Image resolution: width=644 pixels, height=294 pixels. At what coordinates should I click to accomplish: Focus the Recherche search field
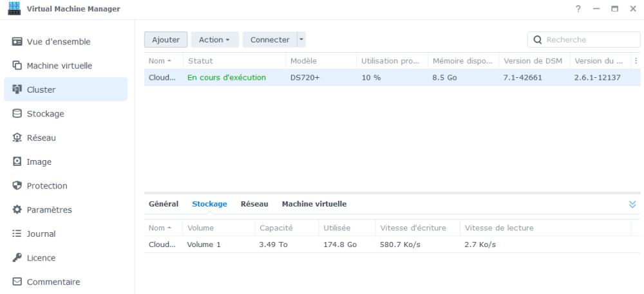click(583, 40)
